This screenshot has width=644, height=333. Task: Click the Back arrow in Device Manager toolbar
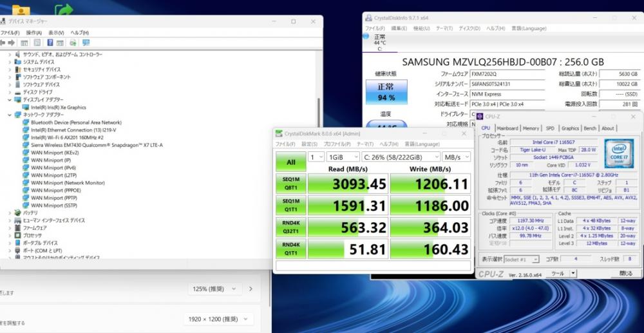pos(3,43)
